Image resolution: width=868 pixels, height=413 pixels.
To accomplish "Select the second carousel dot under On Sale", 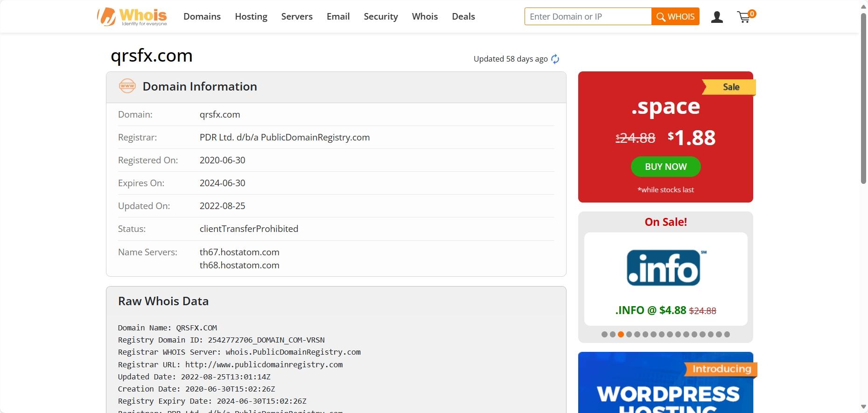I will [x=613, y=334].
